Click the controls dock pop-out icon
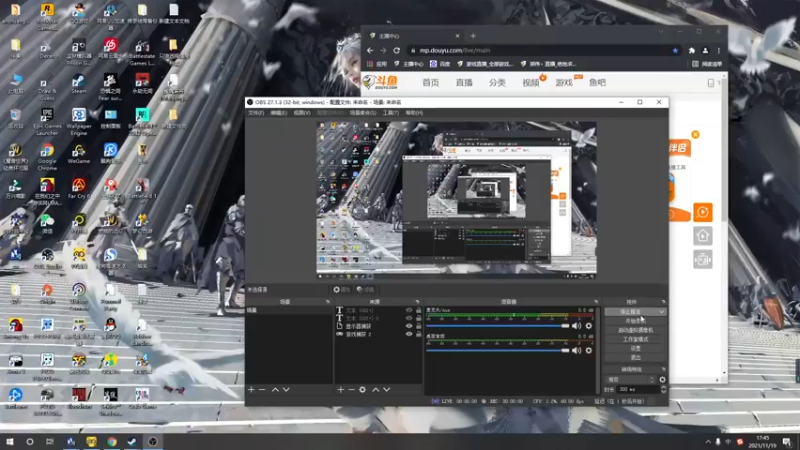Viewport: 800px width, 450px height. tap(663, 302)
